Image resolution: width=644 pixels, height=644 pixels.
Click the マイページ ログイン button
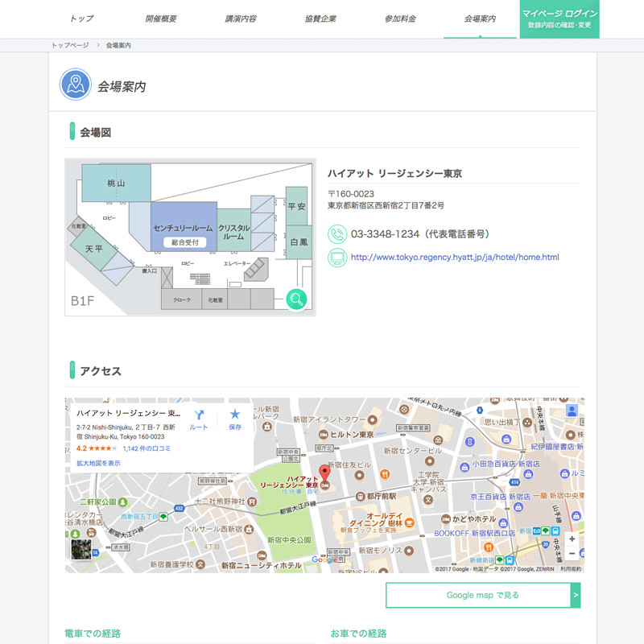[559, 19]
